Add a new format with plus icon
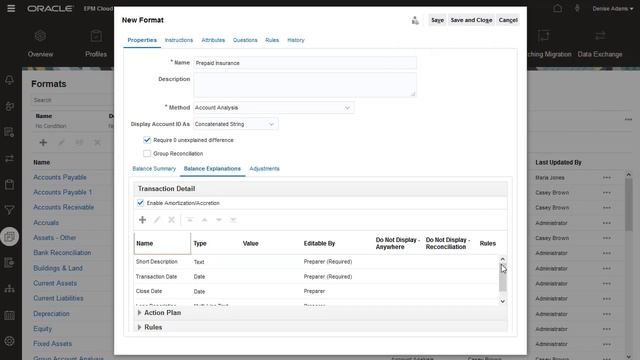Image resolution: width=640 pixels, height=360 pixels. [x=43, y=142]
